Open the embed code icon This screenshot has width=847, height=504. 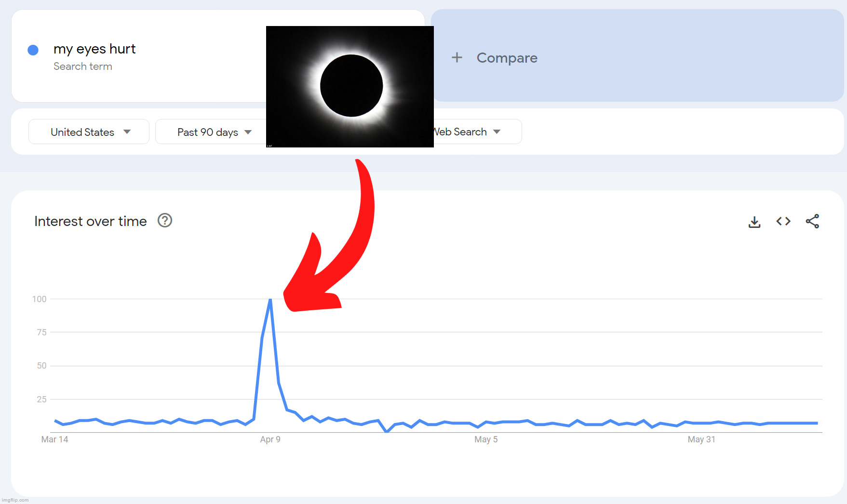(x=783, y=221)
